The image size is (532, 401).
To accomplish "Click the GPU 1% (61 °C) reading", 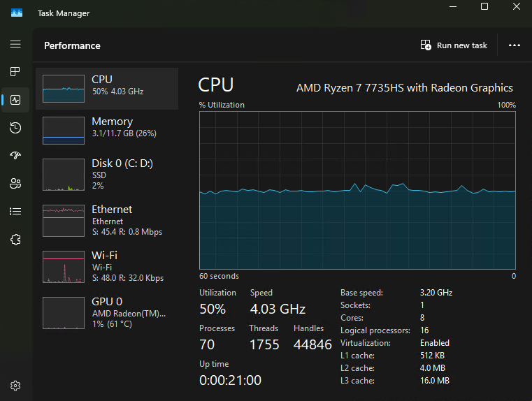I will pyautogui.click(x=112, y=324).
